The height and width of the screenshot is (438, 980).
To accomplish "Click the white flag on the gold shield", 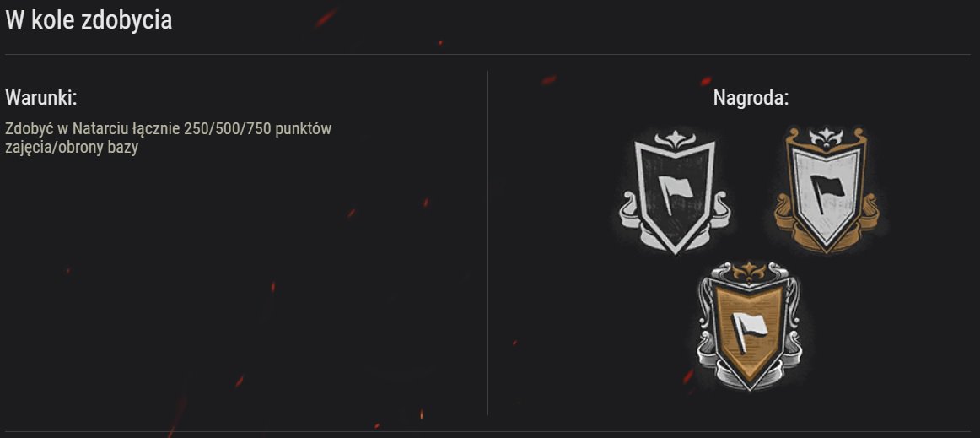I will click(x=749, y=328).
